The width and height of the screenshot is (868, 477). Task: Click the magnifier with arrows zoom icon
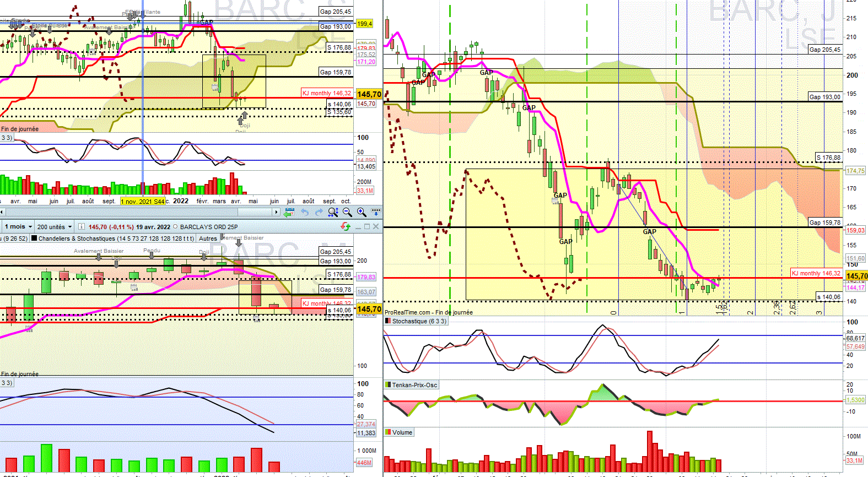coord(333,212)
